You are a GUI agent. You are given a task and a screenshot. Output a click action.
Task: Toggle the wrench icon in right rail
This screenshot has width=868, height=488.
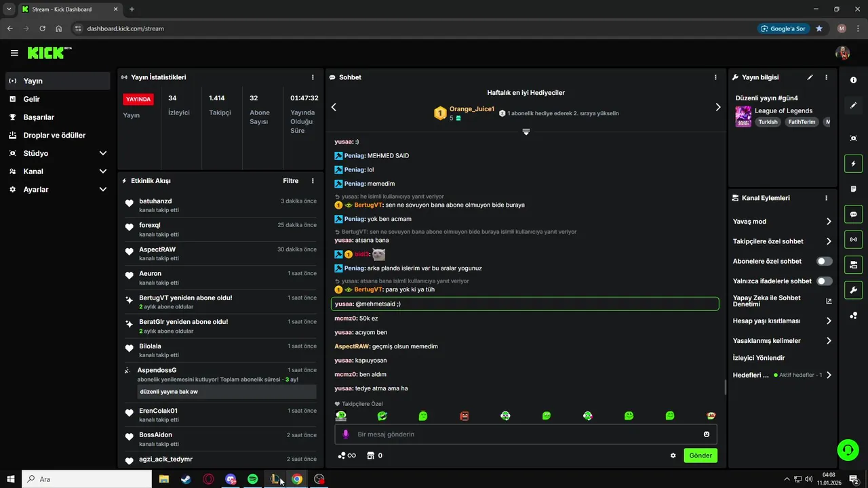tap(853, 290)
